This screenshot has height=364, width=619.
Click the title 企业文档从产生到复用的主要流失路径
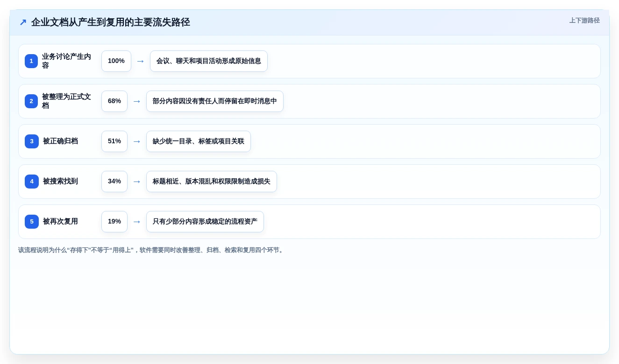pos(111,22)
